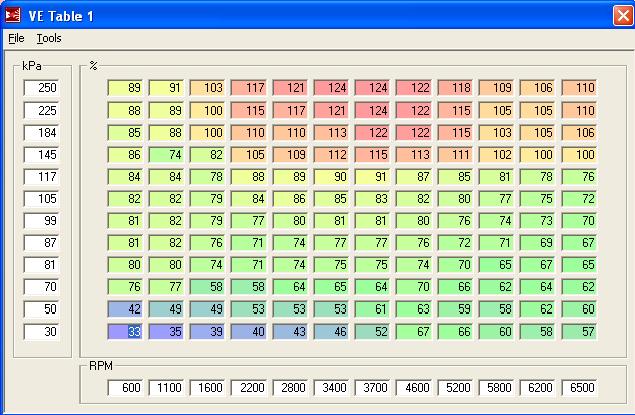
Task: Select VE cell 72 at 87 kPa, 5200 RPM
Action: 455,243
